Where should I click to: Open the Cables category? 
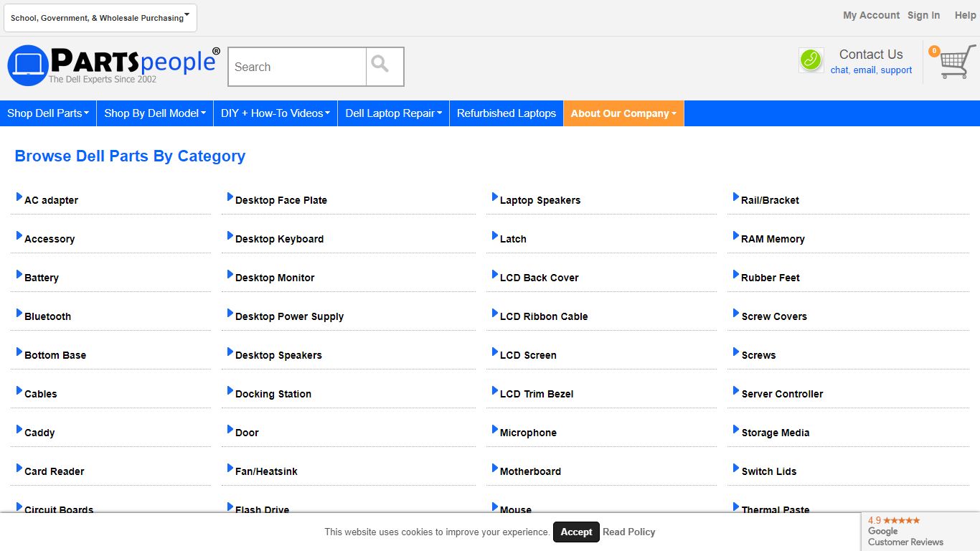(x=41, y=394)
